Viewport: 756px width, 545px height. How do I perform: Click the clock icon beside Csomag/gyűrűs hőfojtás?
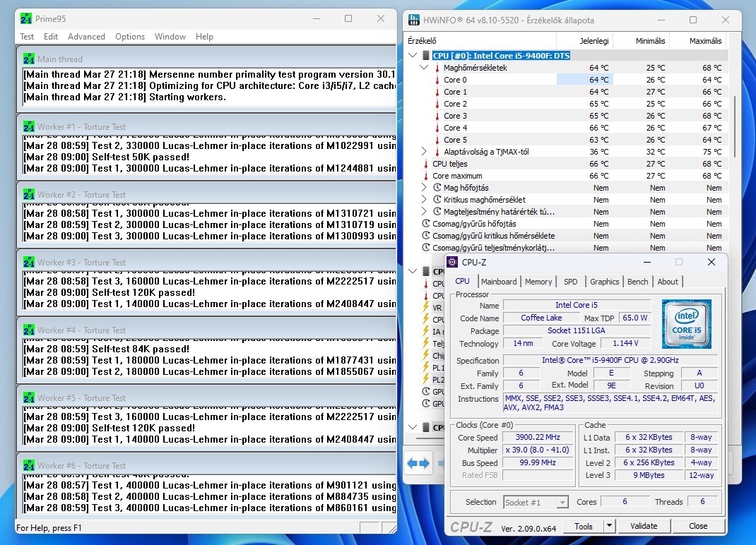pos(426,224)
